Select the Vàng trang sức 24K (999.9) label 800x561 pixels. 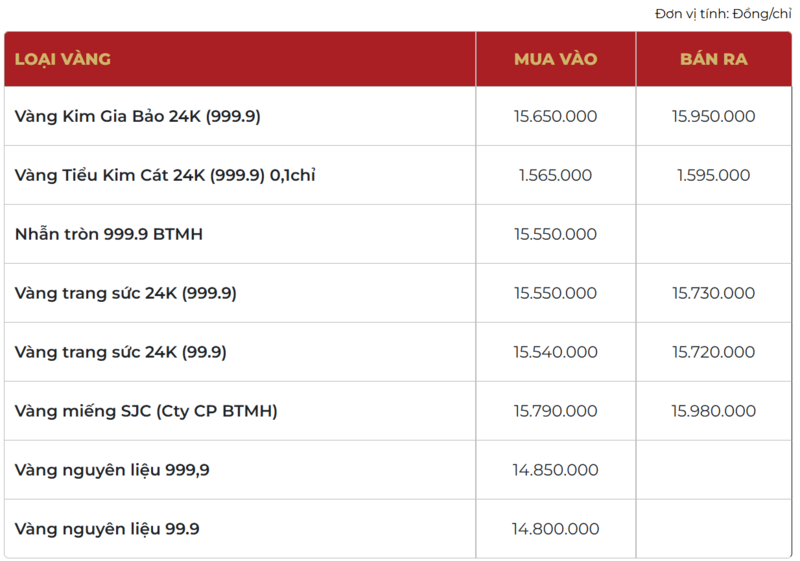[x=126, y=293]
